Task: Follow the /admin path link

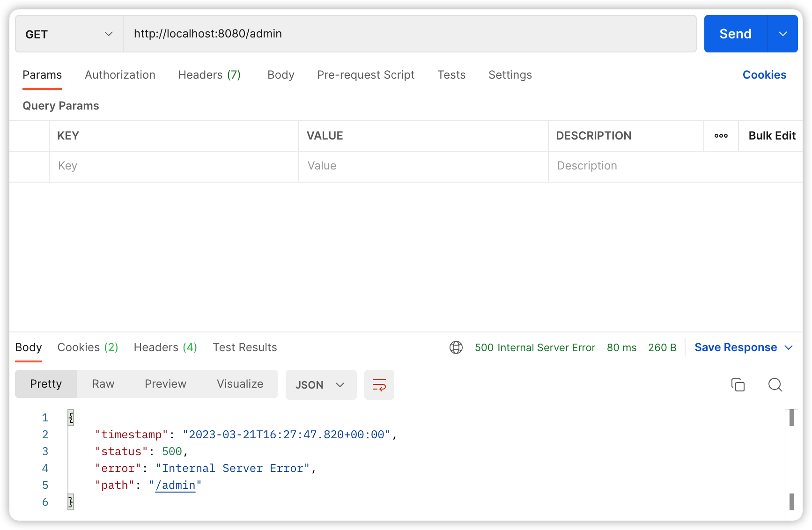Action: (175, 486)
